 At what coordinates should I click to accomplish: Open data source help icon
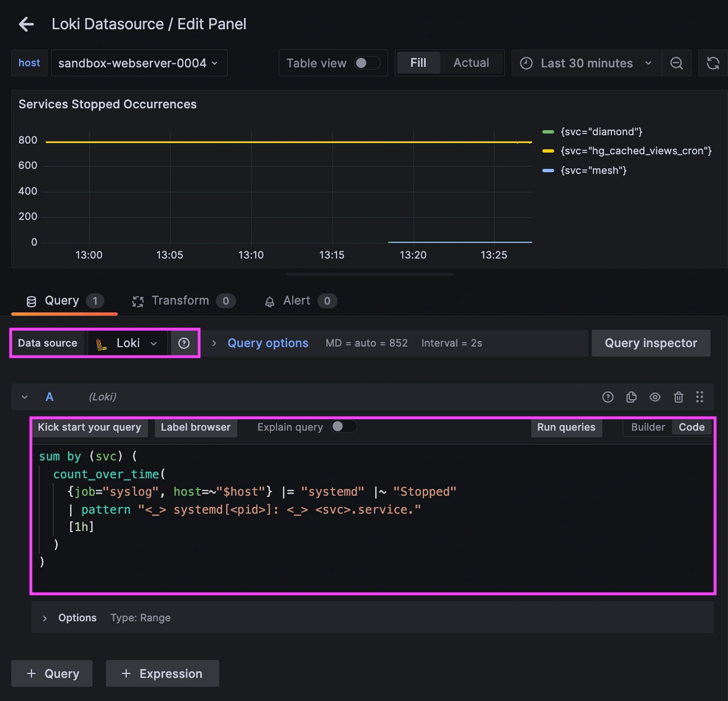click(184, 343)
